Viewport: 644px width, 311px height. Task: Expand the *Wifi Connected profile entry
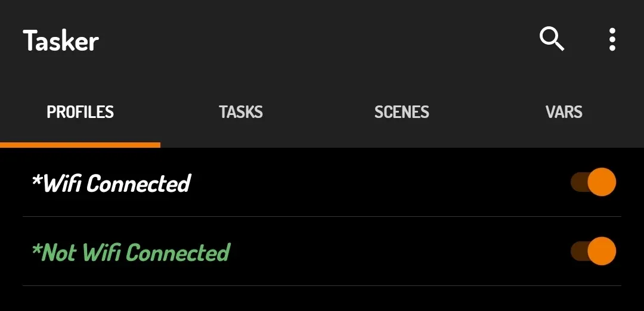point(111,183)
